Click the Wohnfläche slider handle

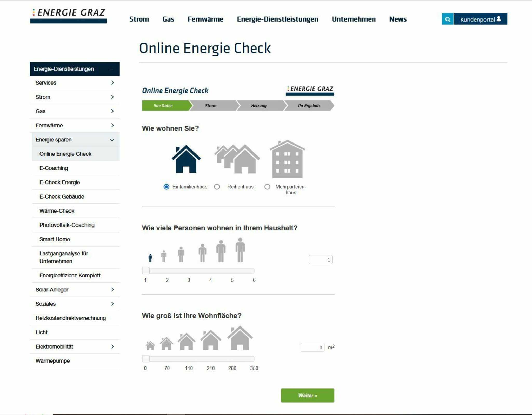click(146, 359)
